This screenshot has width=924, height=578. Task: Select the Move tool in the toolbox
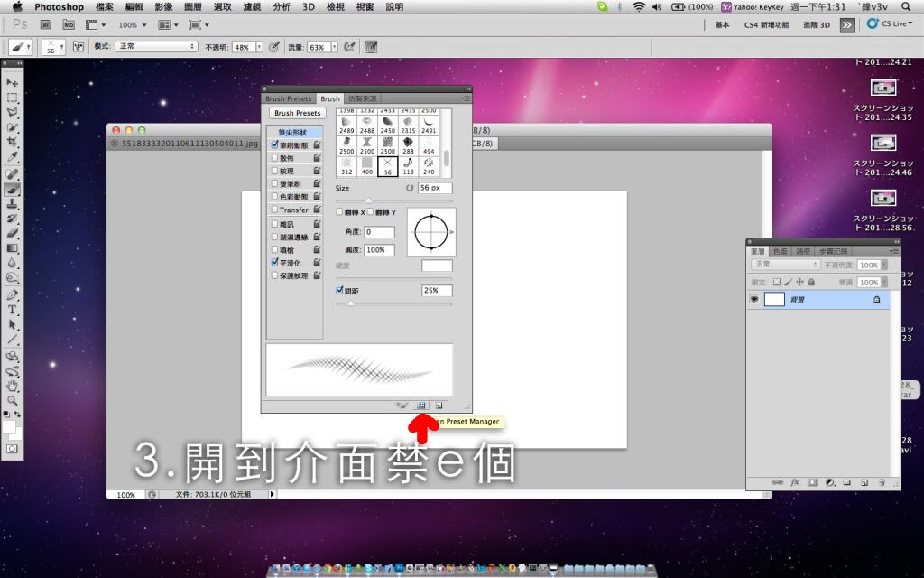pos(13,82)
